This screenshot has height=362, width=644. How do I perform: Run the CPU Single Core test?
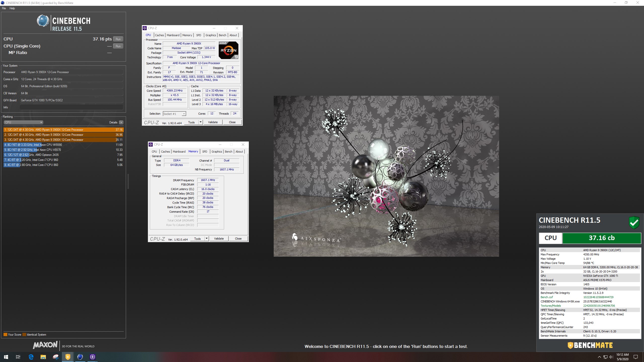point(118,46)
